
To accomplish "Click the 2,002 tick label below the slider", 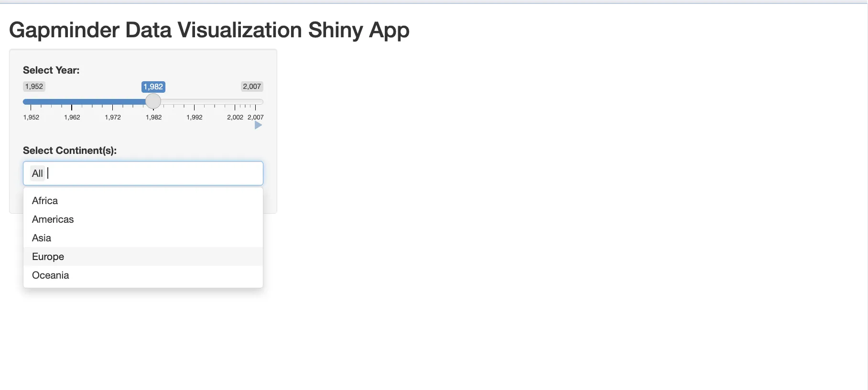I will tap(235, 117).
